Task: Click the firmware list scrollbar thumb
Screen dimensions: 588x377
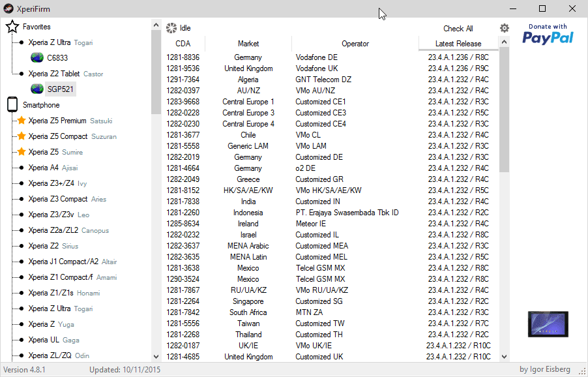Action: (x=505, y=110)
